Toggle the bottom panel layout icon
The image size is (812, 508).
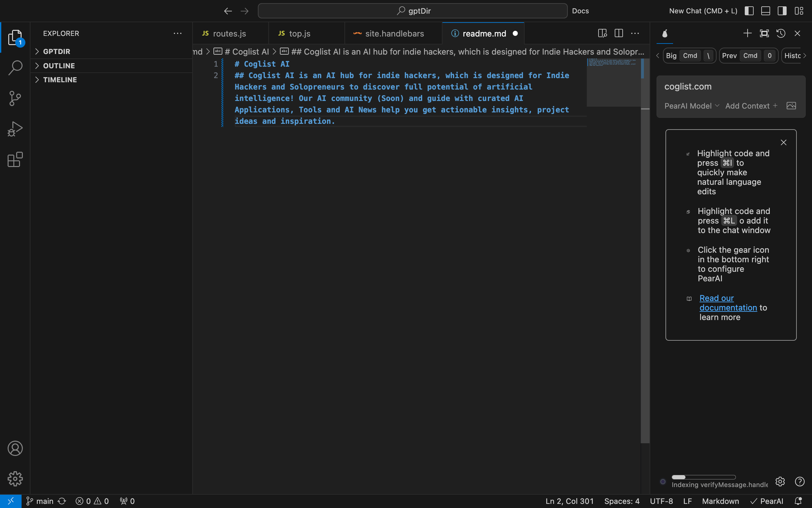pos(765,11)
